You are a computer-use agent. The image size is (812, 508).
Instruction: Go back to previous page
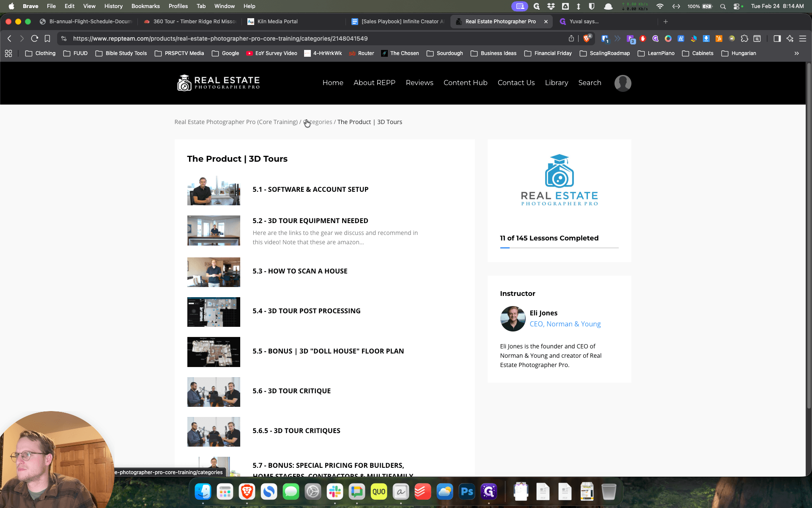click(x=9, y=39)
